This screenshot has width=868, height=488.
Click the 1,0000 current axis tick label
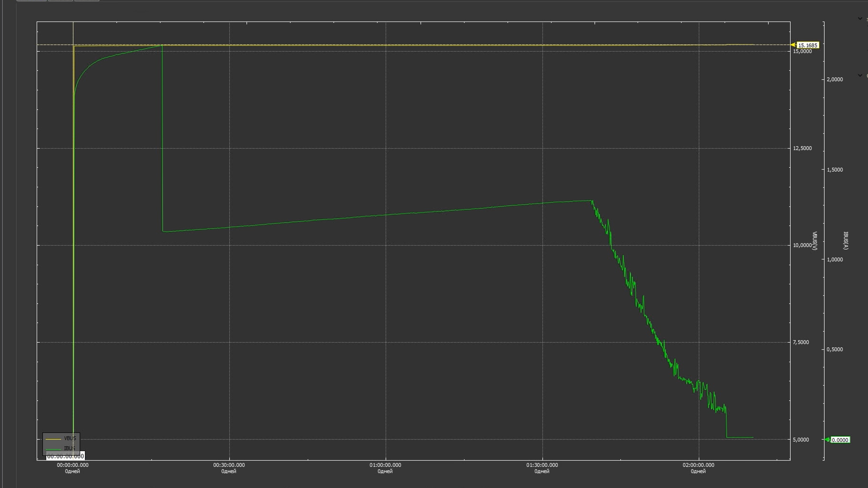click(x=835, y=259)
